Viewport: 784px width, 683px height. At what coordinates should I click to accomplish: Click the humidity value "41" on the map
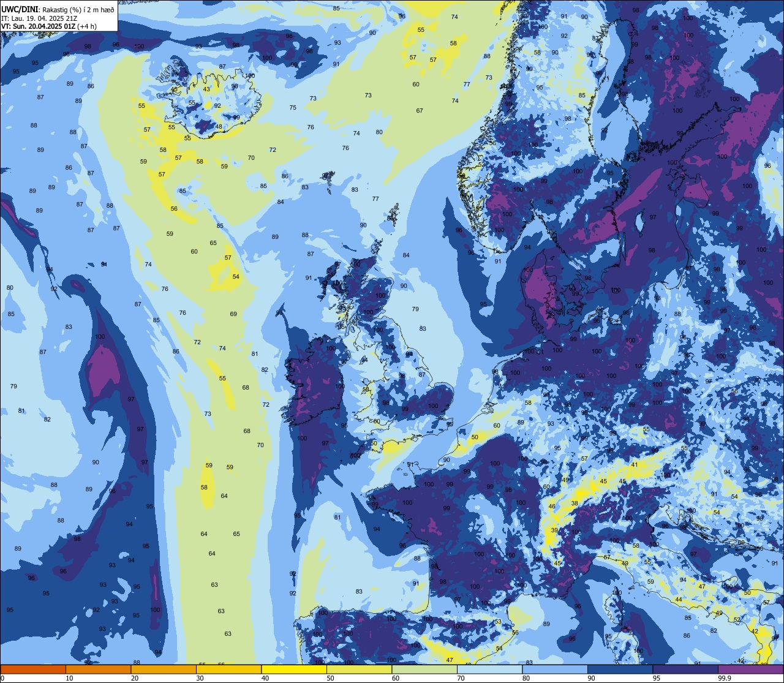point(635,465)
